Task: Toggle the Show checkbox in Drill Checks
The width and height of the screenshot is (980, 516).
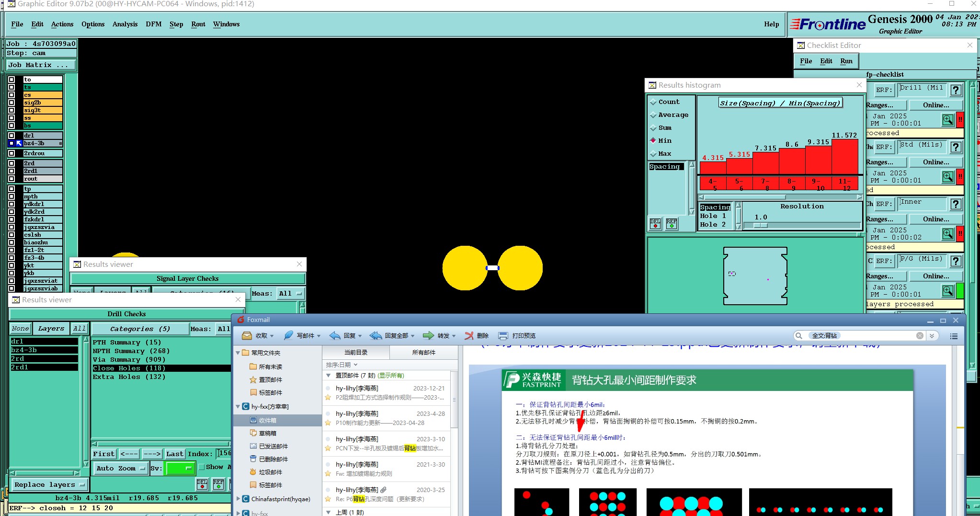Action: coord(202,467)
